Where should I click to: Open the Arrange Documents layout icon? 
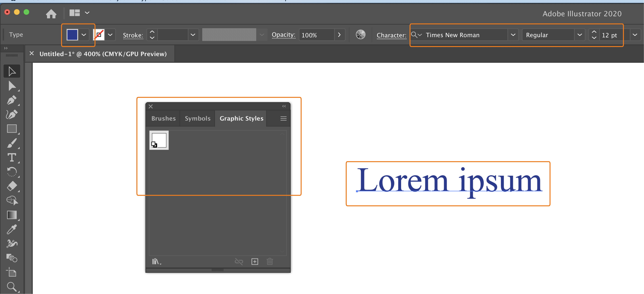(x=74, y=13)
